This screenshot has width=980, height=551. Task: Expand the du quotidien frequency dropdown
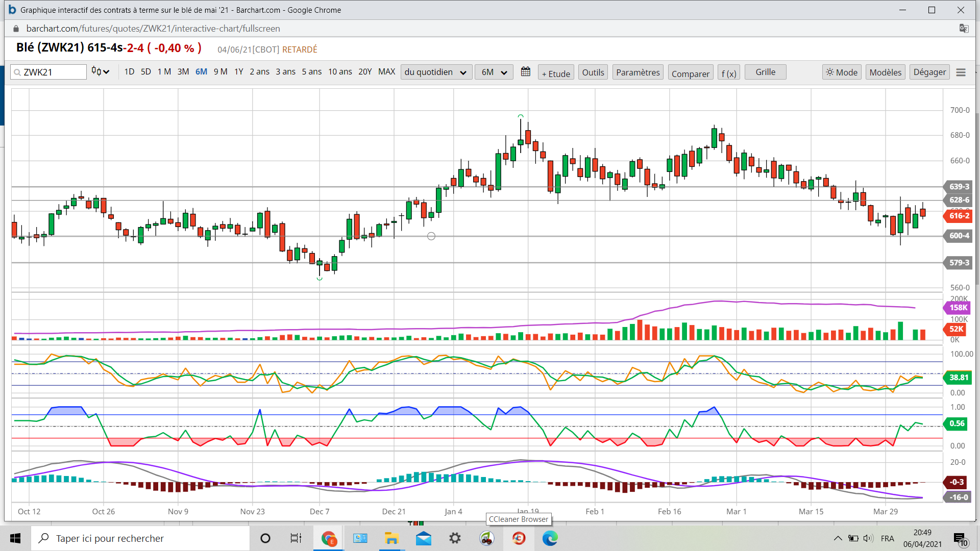click(x=435, y=72)
